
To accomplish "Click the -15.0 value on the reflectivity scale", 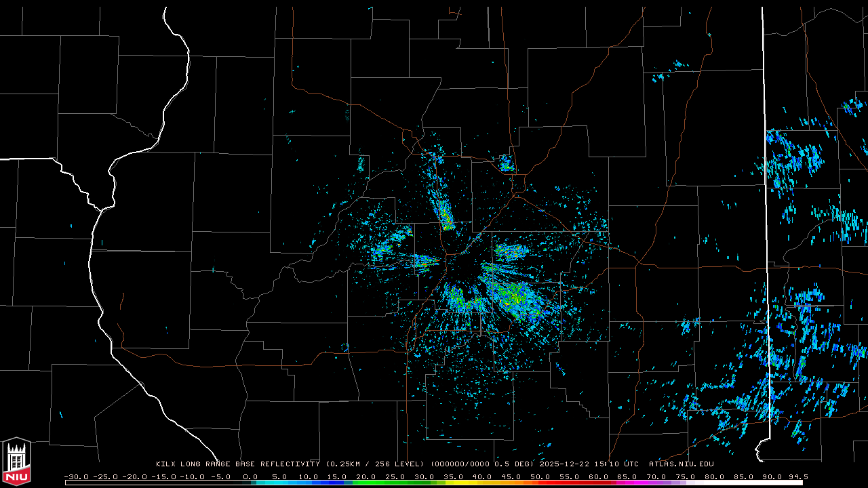I will click(163, 477).
